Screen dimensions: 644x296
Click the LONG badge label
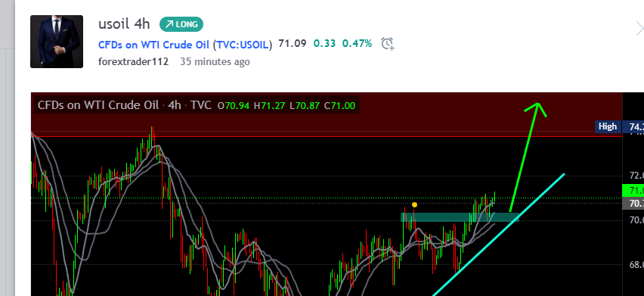[187, 24]
